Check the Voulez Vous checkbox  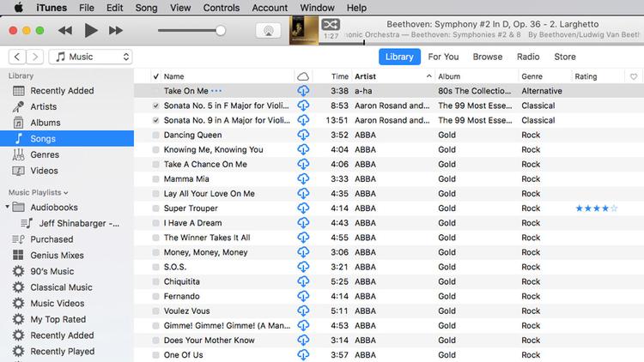155,311
